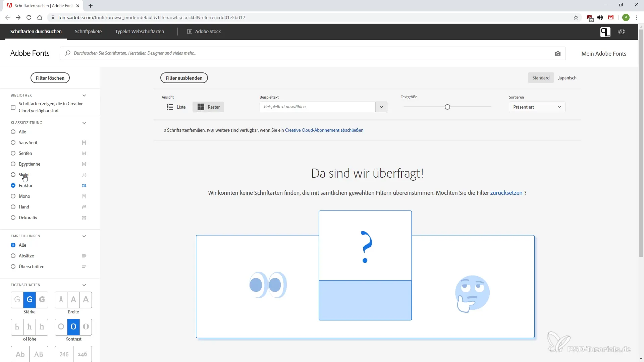644x362 pixels.
Task: Open the Chrome three-dot menu
Action: (637, 17)
